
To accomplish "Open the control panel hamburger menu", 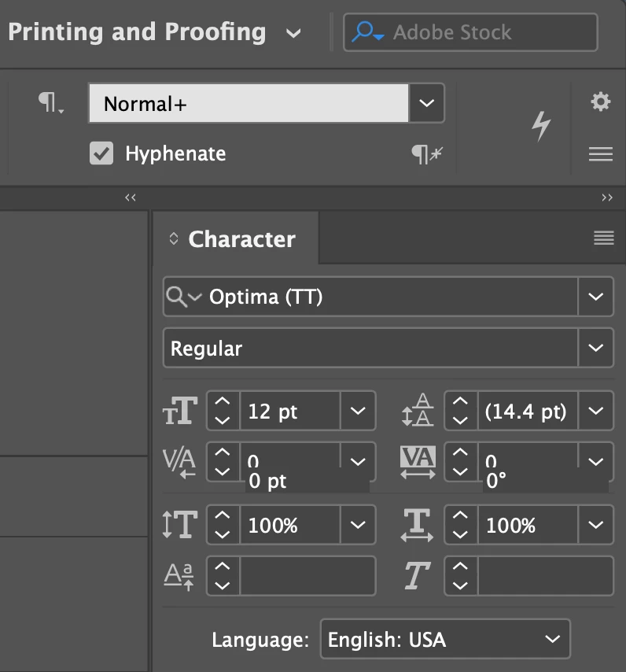I will [x=600, y=154].
